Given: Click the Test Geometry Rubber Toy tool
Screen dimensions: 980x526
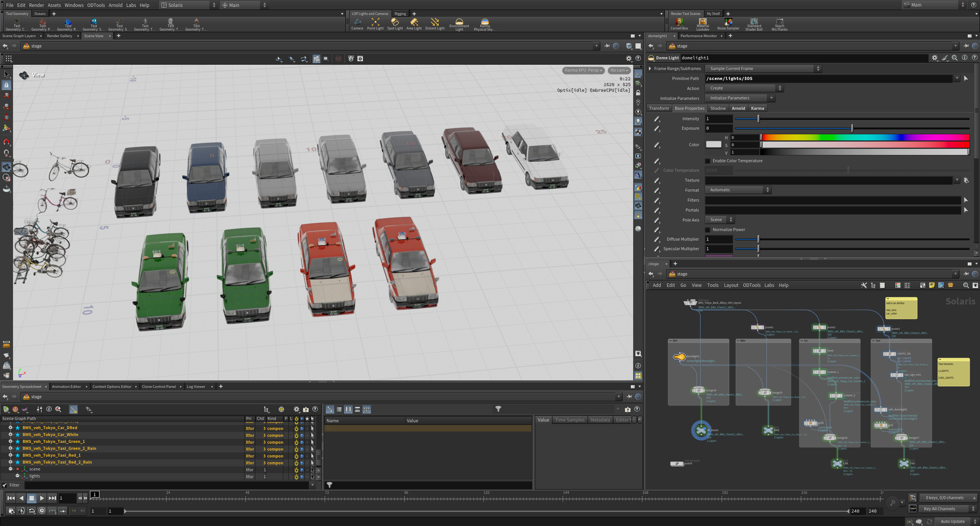Looking at the screenshot, I should (x=68, y=24).
